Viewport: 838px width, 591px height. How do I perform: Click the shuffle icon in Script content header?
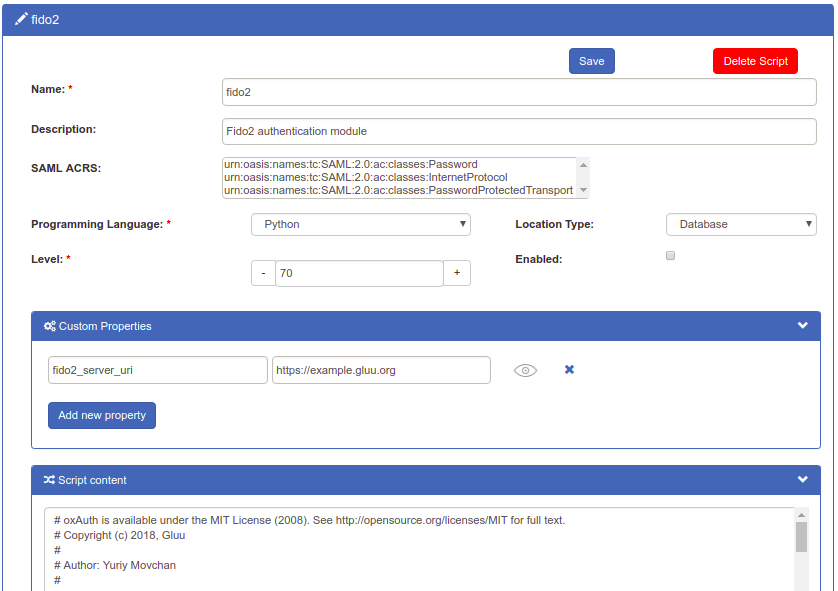pos(49,480)
